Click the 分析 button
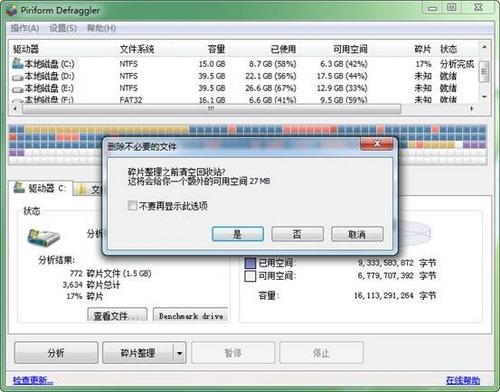The width and height of the screenshot is (500, 392). coord(56,353)
